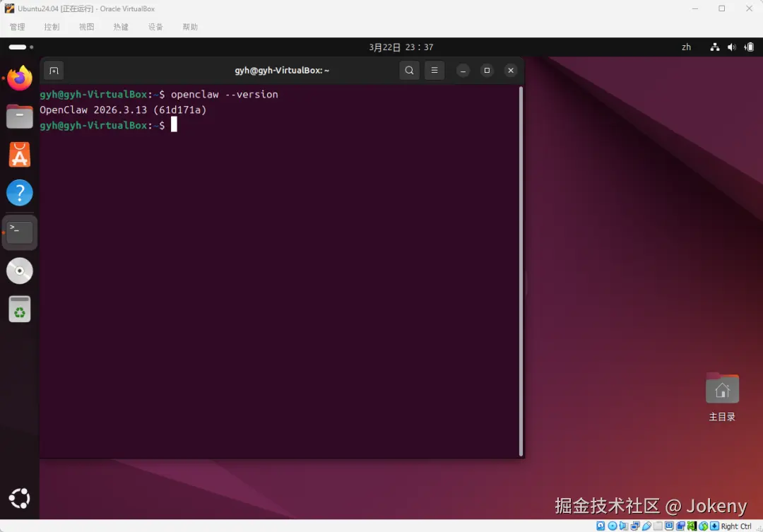Click the Right Ctrl host key label
This screenshot has width=763, height=532.
click(x=736, y=526)
